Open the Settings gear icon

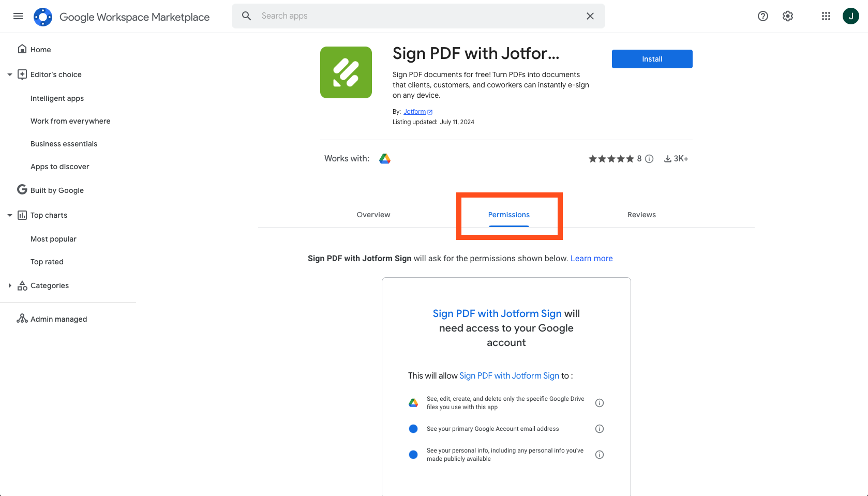click(788, 16)
